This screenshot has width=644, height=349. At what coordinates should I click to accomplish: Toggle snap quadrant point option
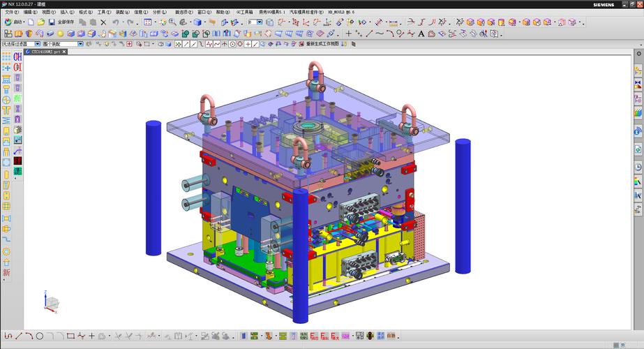point(240,44)
